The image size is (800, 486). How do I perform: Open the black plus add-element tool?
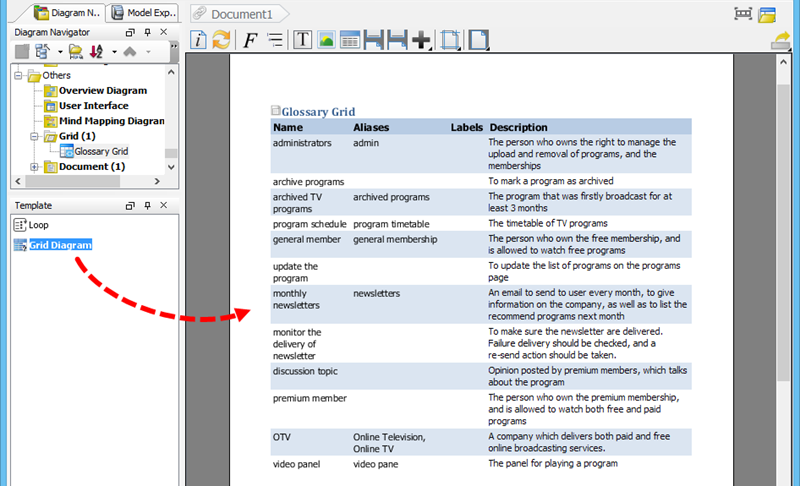click(421, 40)
